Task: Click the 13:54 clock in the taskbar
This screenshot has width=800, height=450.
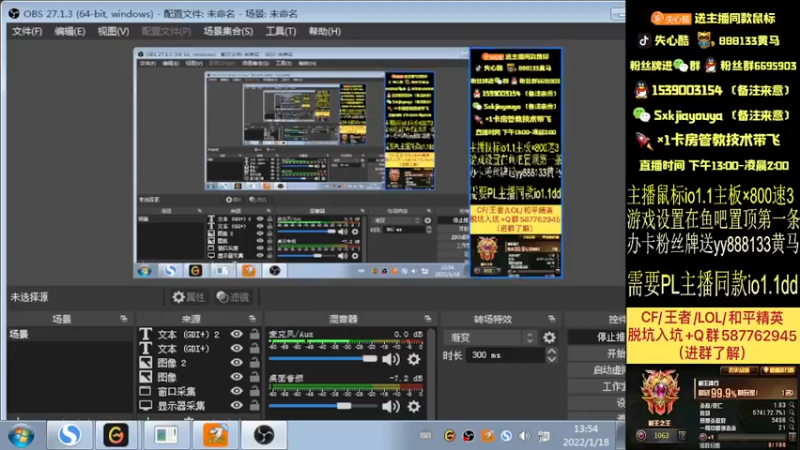Action: click(x=586, y=429)
